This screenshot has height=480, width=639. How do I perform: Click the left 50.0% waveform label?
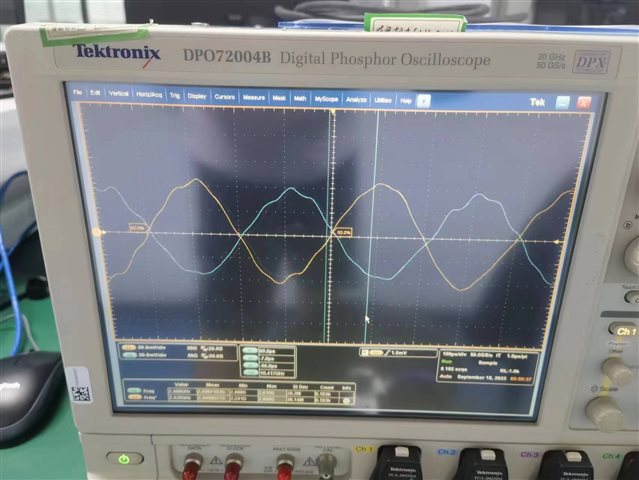[x=137, y=229]
